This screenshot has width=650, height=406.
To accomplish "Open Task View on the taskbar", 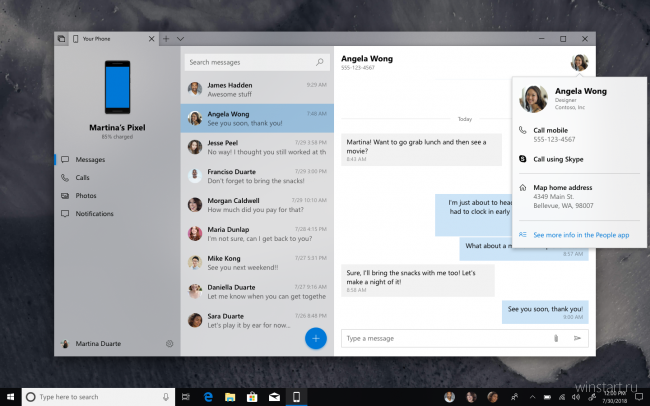I will point(185,397).
